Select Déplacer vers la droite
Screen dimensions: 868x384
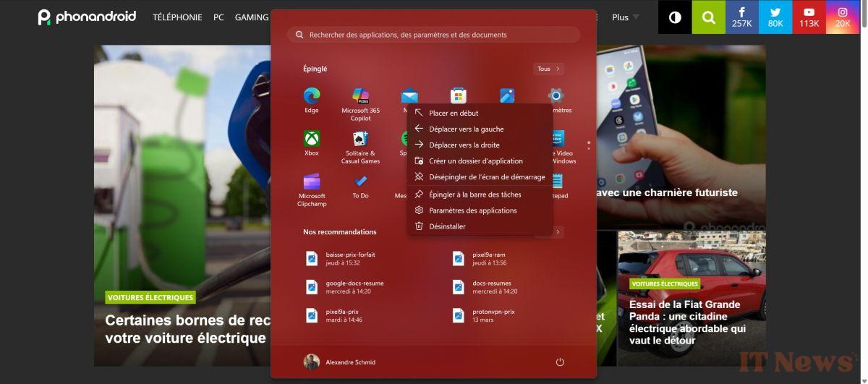click(480, 145)
